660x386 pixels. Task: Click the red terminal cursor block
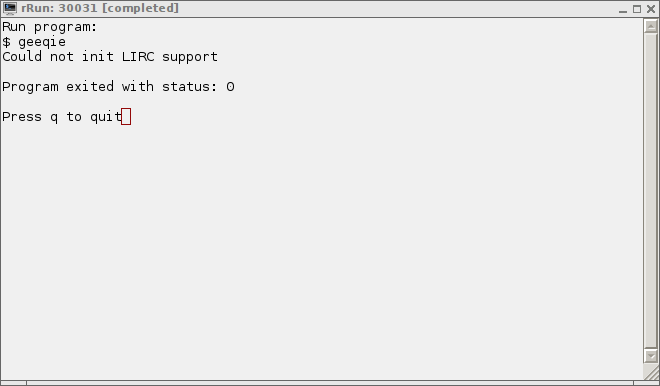point(126,117)
